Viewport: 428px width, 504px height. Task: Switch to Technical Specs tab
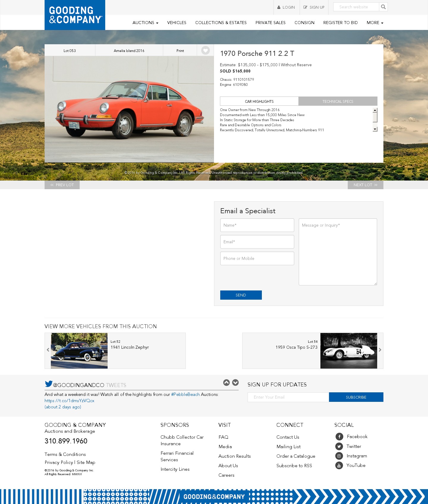(338, 101)
